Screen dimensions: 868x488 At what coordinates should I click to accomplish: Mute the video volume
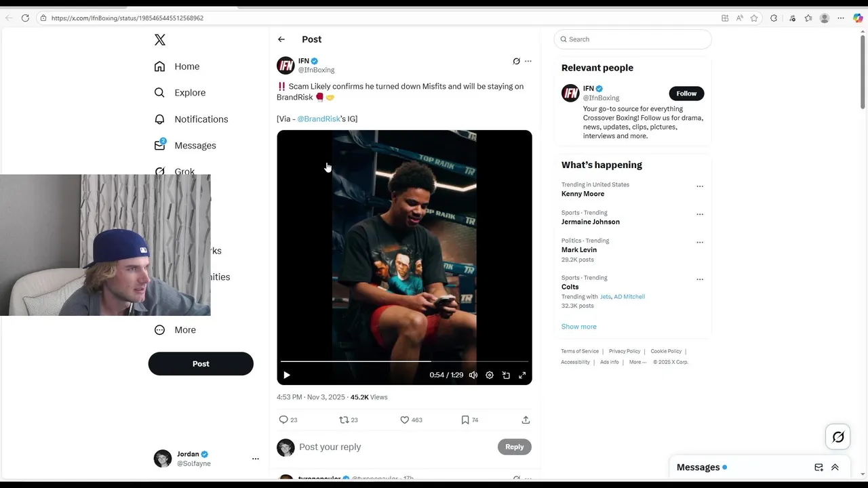(473, 375)
